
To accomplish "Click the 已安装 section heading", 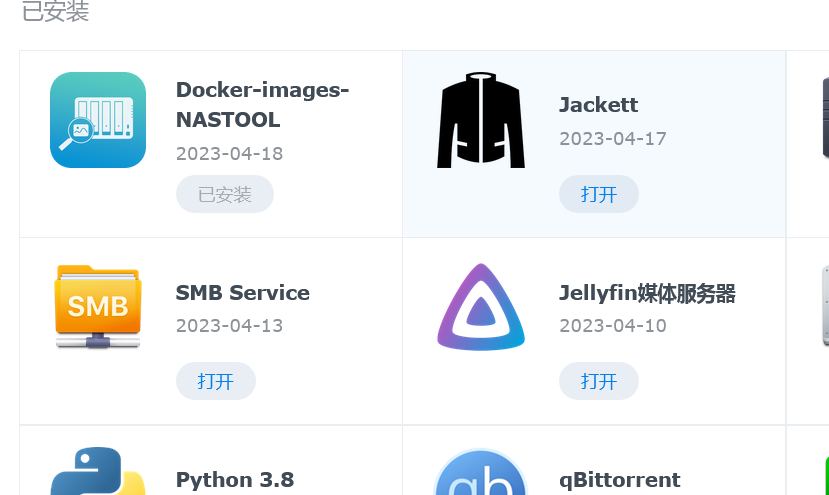I will [55, 12].
